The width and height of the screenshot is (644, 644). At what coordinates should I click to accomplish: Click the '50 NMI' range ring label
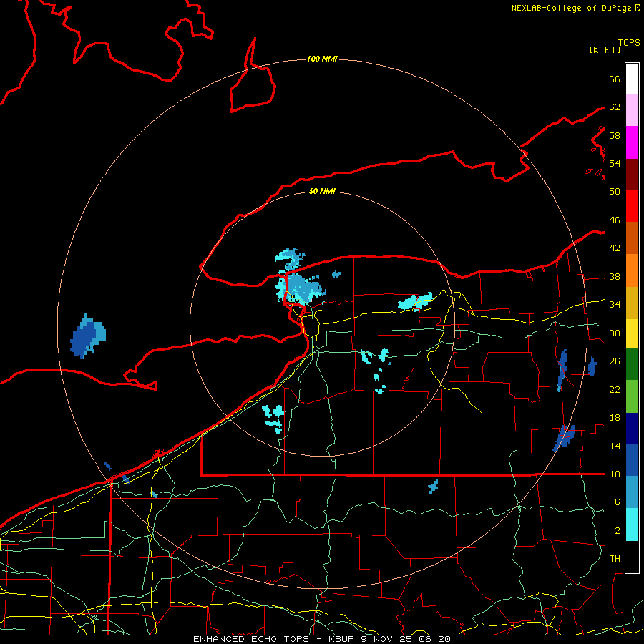pos(322,191)
